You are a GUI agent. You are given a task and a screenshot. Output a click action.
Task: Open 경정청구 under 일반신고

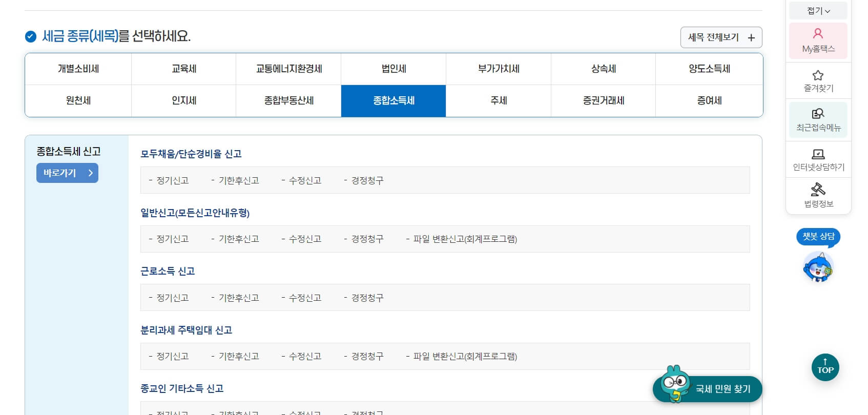367,239
